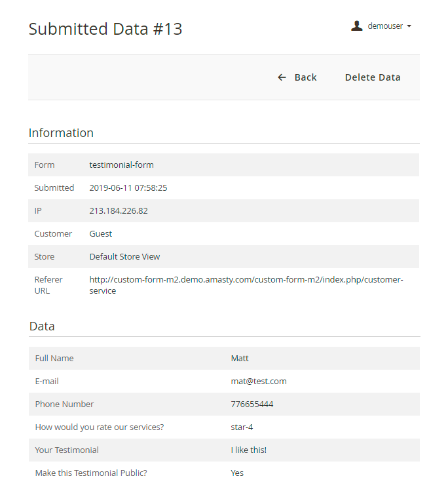Viewport: 448px width, 491px height.
Task: Click the Submitted Data #13 page title
Action: click(x=105, y=29)
